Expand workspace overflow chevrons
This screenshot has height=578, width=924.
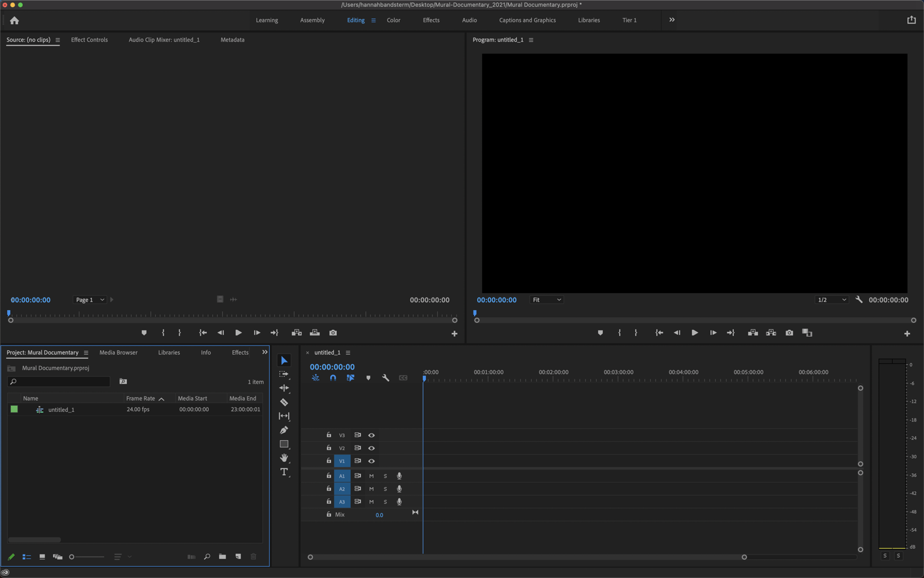point(672,20)
